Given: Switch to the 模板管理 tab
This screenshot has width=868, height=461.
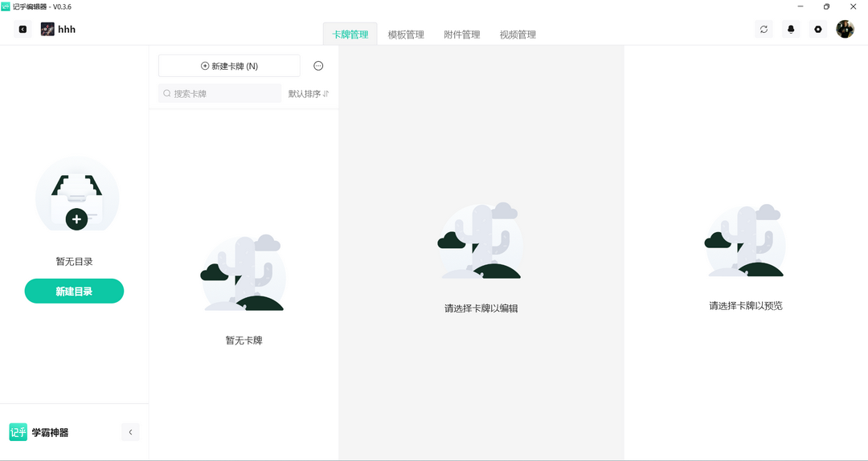Looking at the screenshot, I should point(406,35).
